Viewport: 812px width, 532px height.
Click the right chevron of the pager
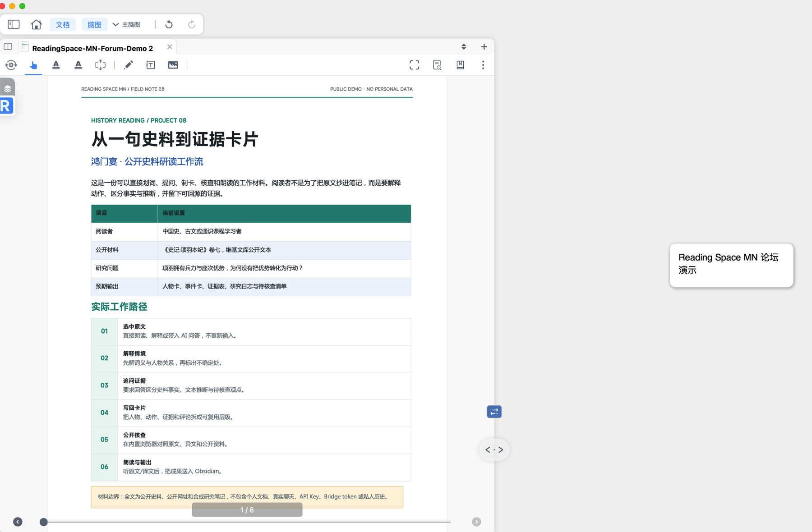(501, 449)
